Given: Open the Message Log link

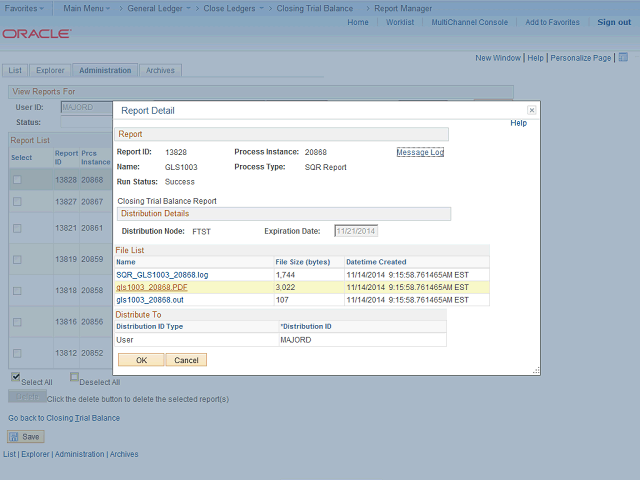Looking at the screenshot, I should click(x=420, y=153).
